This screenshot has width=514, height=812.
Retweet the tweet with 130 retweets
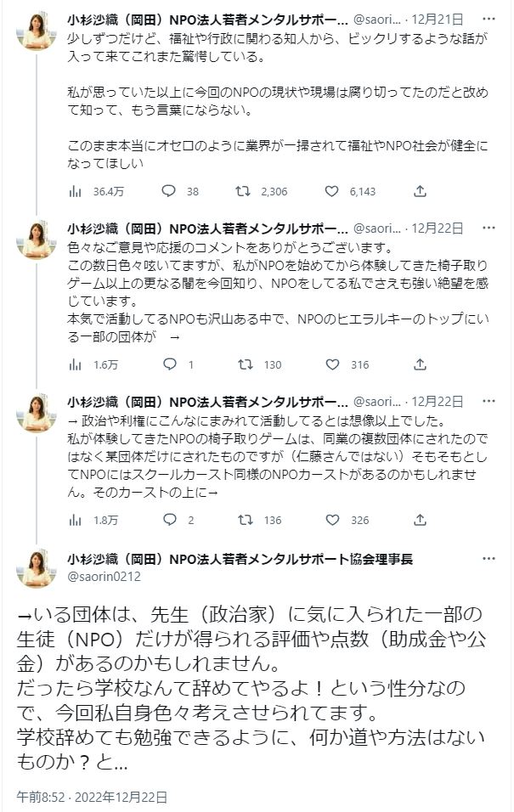[244, 364]
